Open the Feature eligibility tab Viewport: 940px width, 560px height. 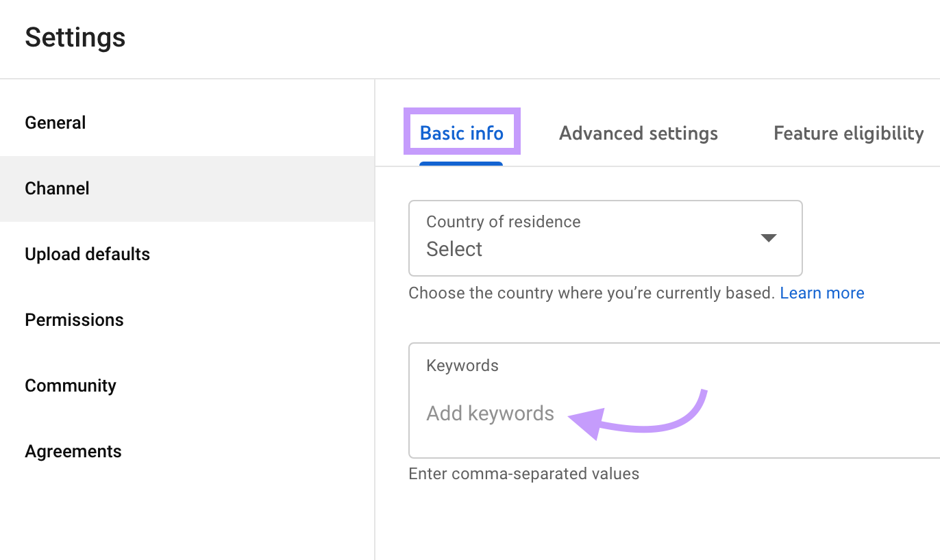848,133
